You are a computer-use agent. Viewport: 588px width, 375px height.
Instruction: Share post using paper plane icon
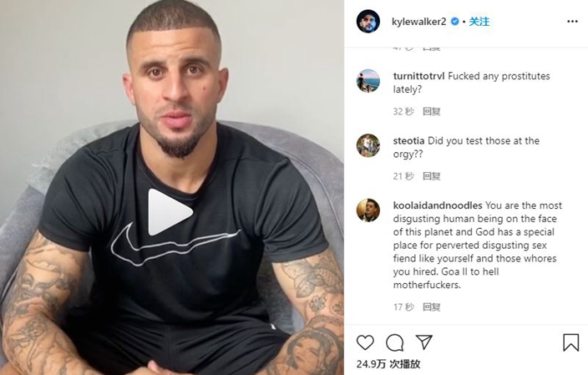pos(424,342)
